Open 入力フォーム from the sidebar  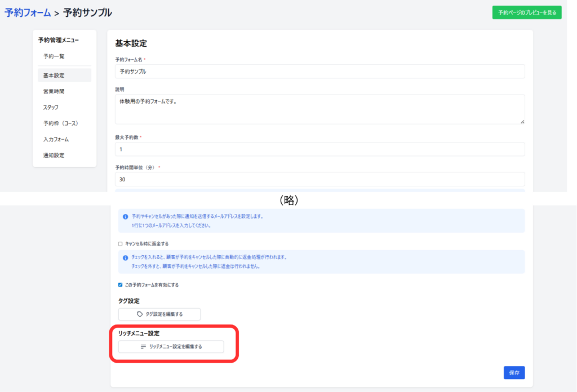coord(56,139)
